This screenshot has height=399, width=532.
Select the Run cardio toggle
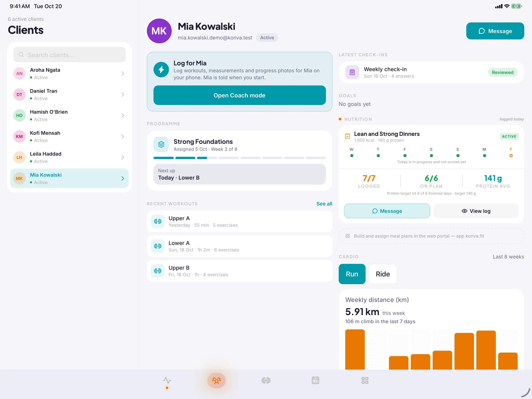coord(352,274)
